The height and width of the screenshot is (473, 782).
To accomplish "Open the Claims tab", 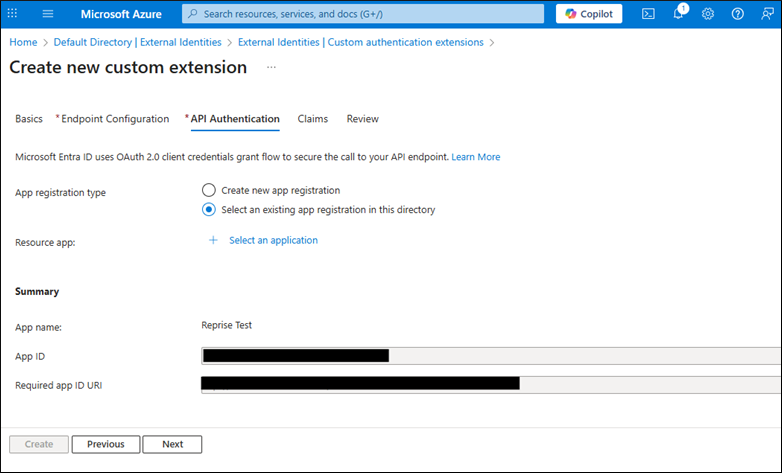I will [313, 119].
